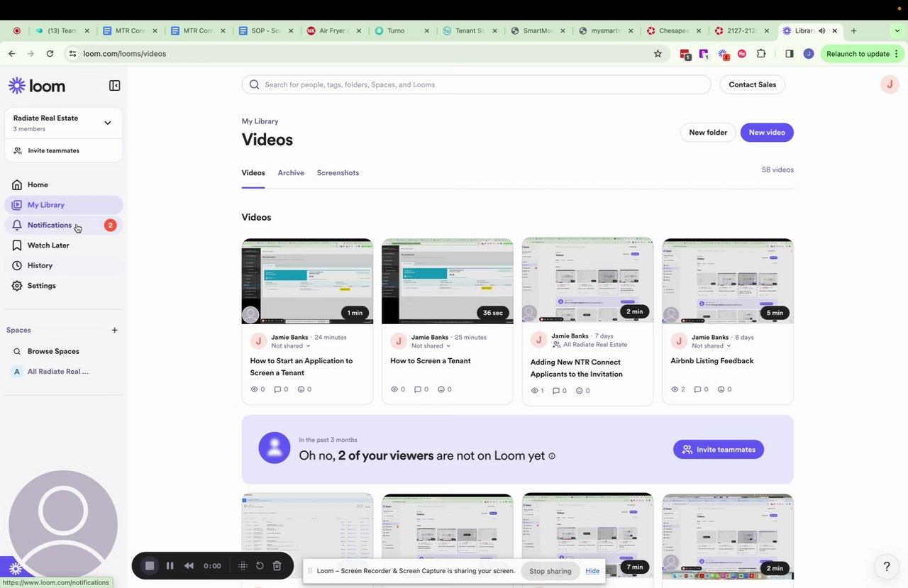
Task: Click info icon next to 'not on Loom yet'
Action: [552, 456]
